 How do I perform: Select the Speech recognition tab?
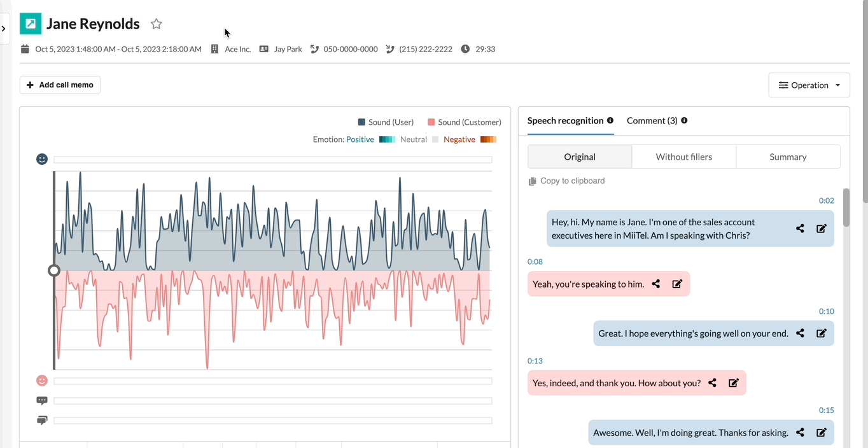(x=565, y=120)
